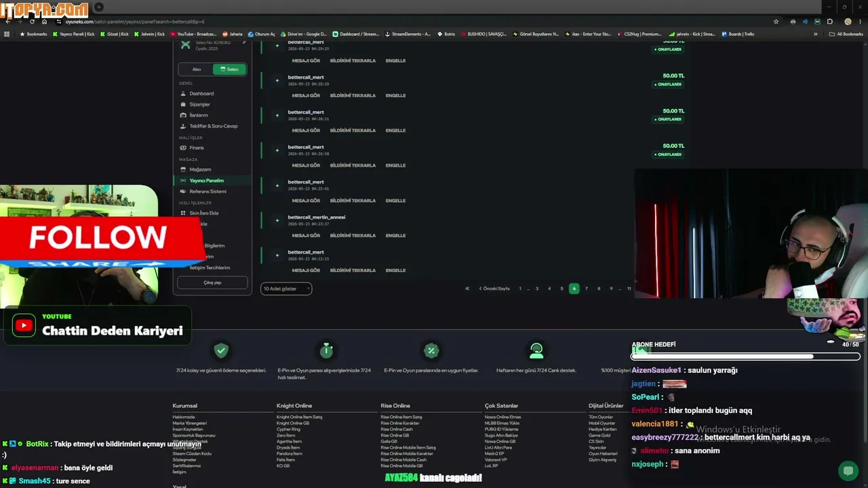
Task: Go to pagination page 8
Action: pyautogui.click(x=599, y=289)
